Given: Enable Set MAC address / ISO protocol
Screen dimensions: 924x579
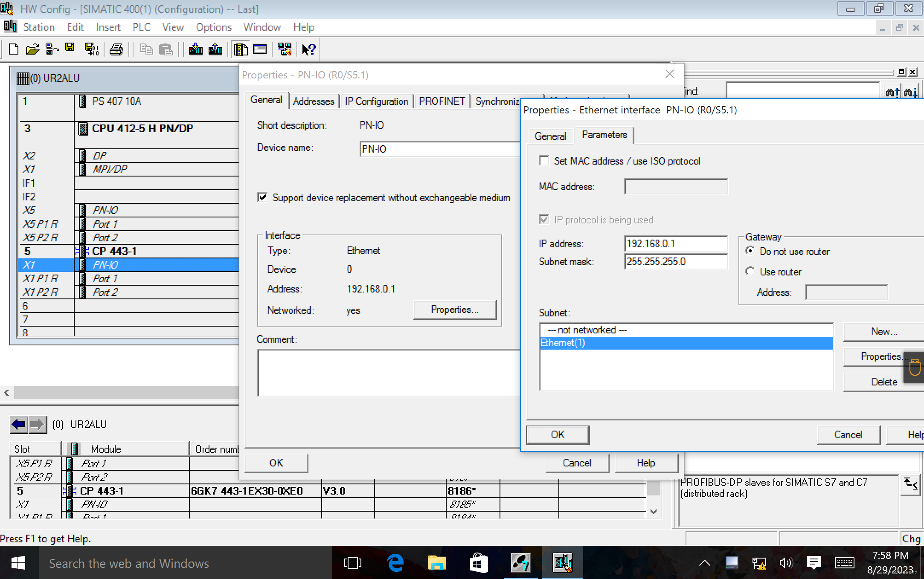Looking at the screenshot, I should (544, 161).
